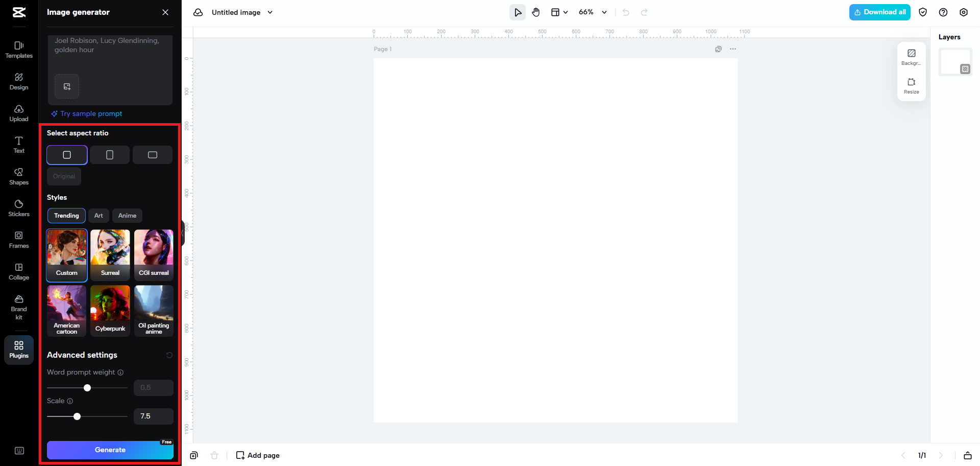Select the Cyberpunk style thumbnail
The height and width of the screenshot is (466, 980).
110,311
